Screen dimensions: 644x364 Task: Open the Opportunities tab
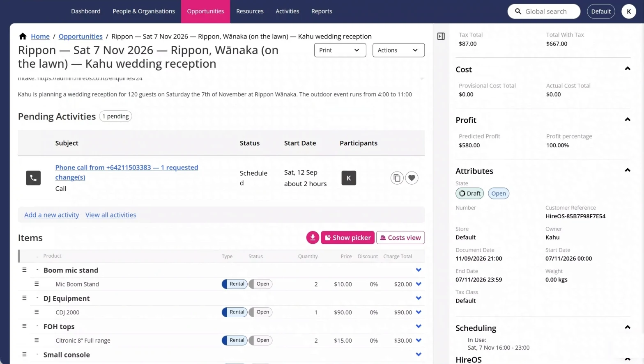pos(205,11)
